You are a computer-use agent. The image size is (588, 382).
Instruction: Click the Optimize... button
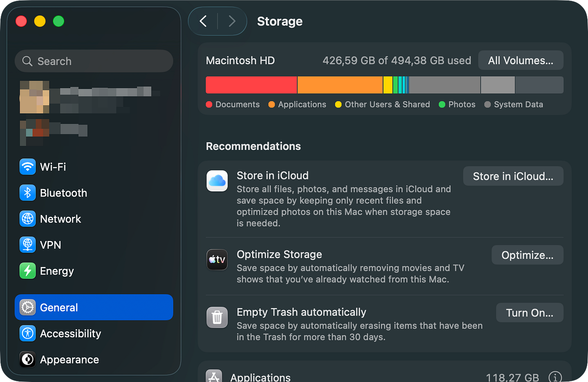coord(528,255)
